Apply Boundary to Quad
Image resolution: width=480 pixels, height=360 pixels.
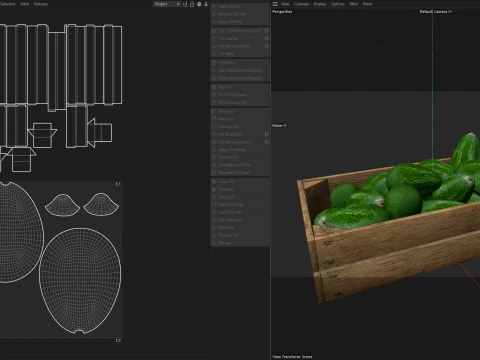pos(240,173)
